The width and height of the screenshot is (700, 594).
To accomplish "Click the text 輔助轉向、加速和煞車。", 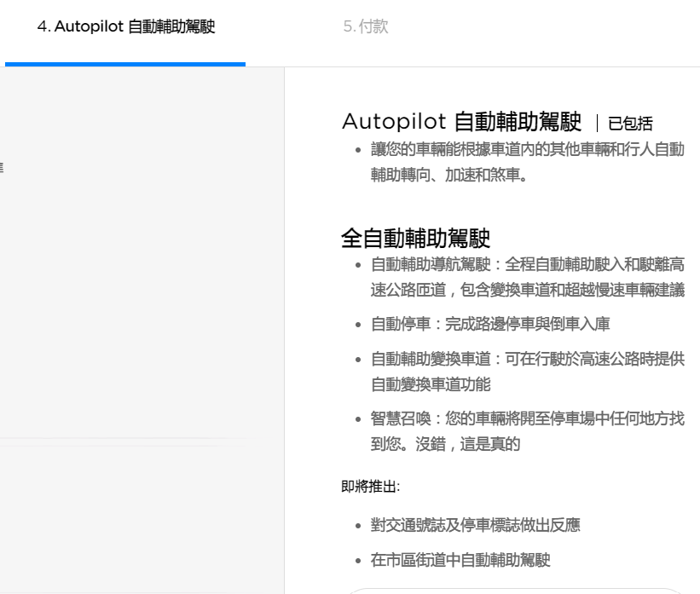I will point(449,175).
